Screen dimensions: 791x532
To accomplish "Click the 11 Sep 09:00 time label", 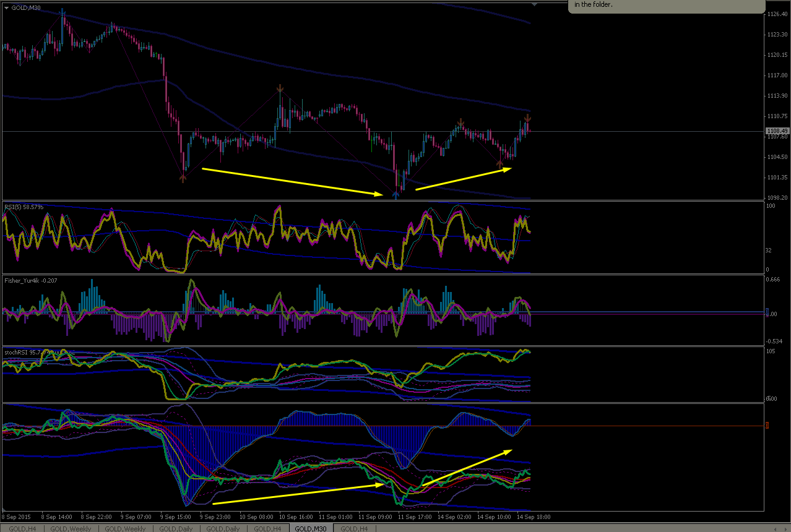I will [374, 517].
